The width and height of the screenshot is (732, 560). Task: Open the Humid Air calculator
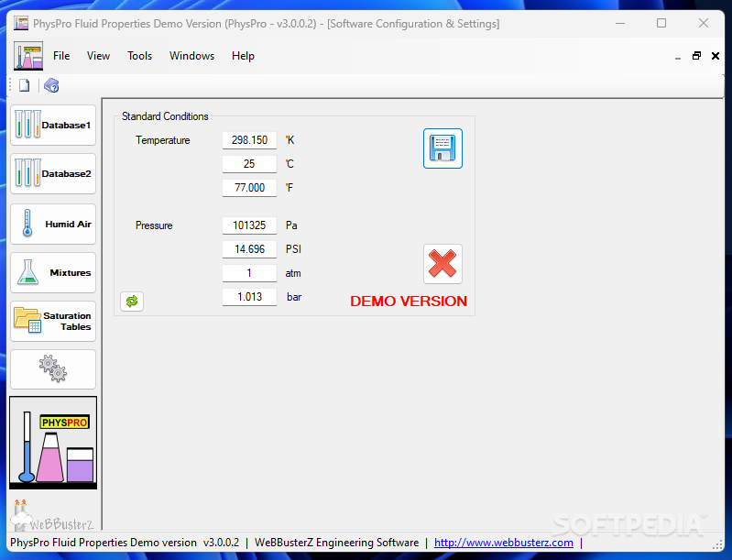[x=53, y=224]
